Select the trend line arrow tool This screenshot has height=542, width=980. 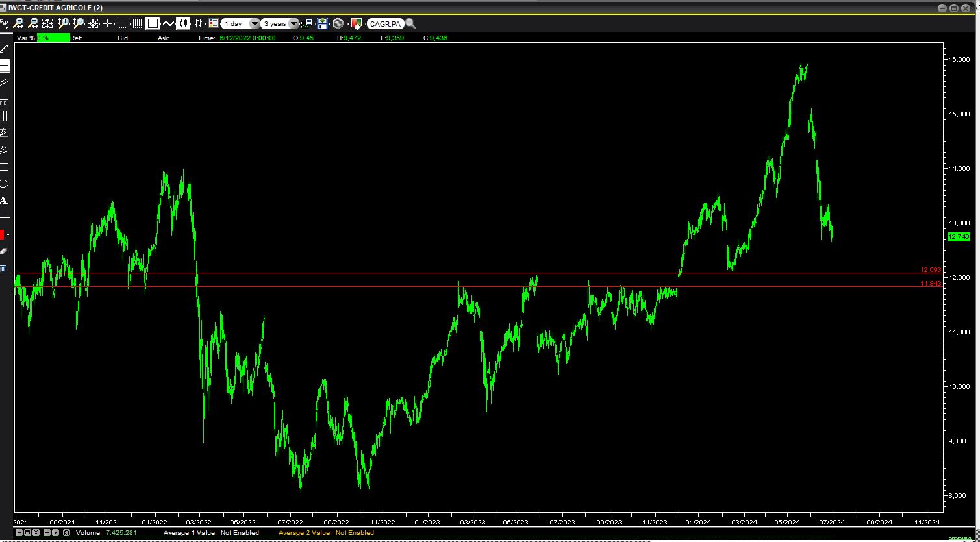[4, 49]
